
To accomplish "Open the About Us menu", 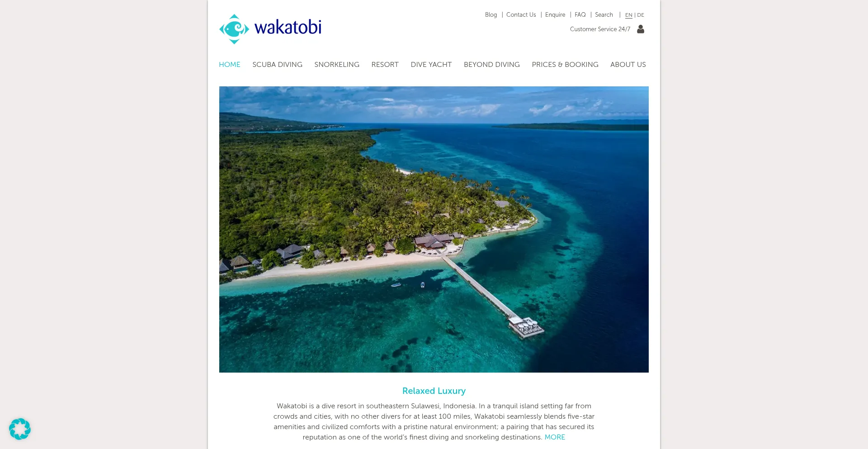I will (x=628, y=65).
